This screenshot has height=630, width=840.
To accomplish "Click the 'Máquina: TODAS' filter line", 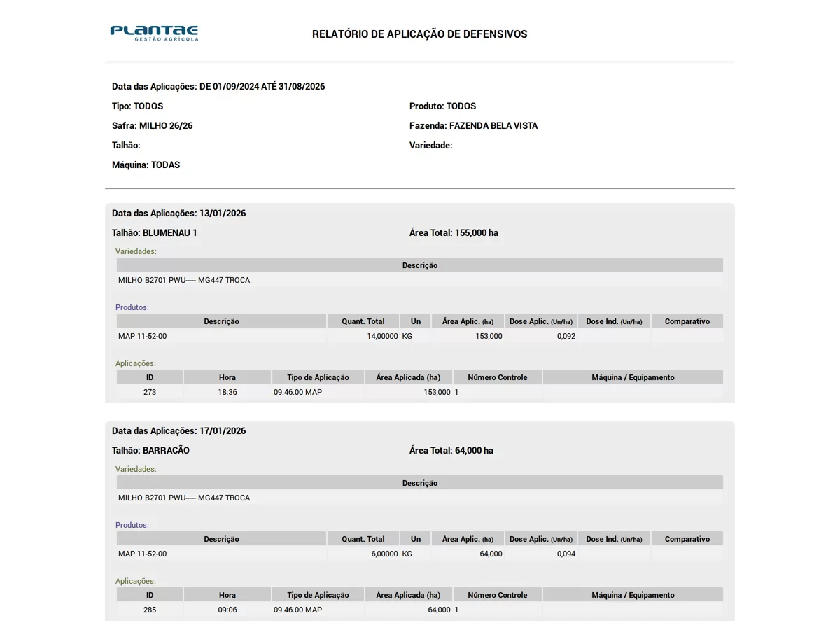I will [146, 165].
